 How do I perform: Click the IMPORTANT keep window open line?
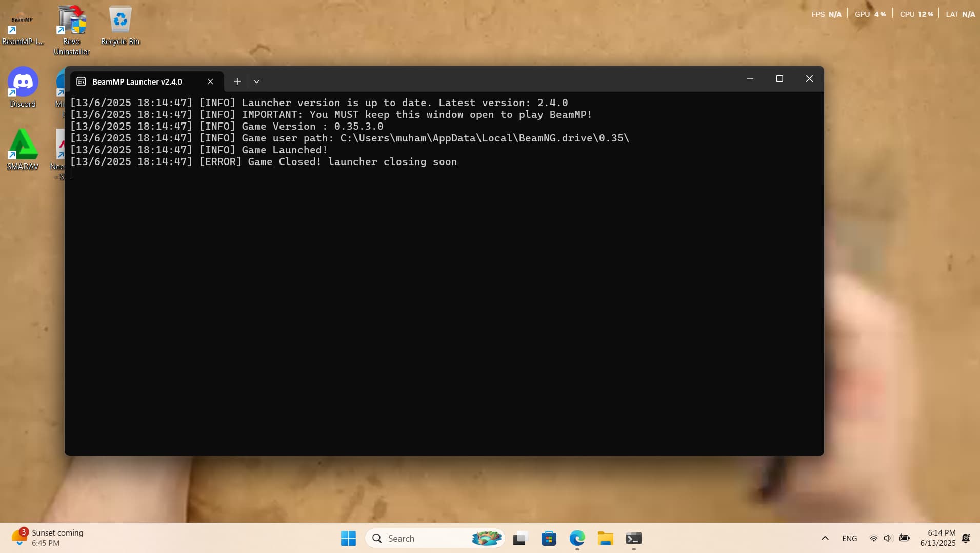331,115
